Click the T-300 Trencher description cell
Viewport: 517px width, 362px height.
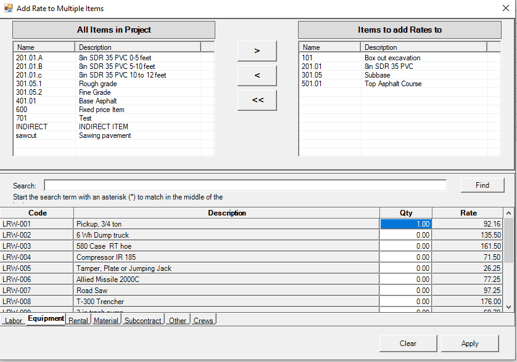(x=226, y=301)
